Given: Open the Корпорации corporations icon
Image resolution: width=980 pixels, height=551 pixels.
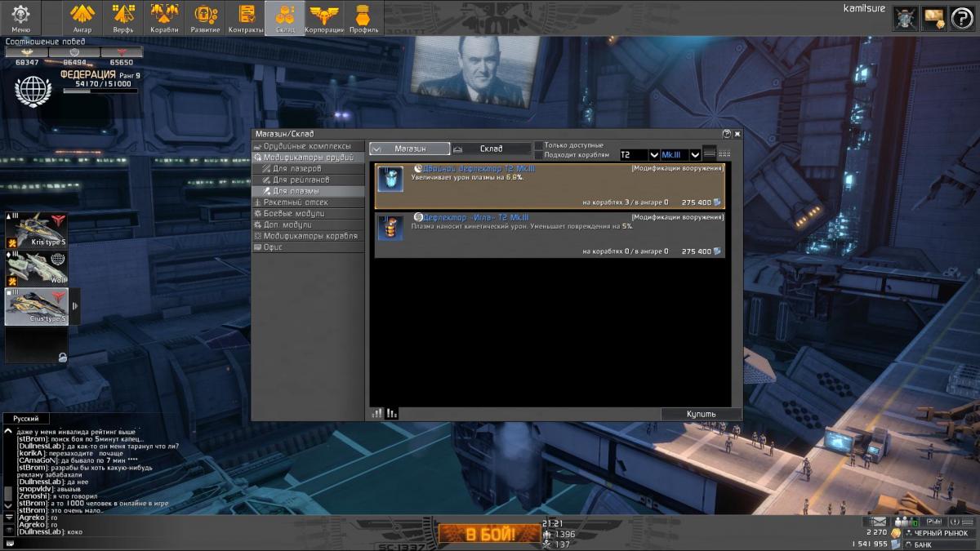Looking at the screenshot, I should [x=324, y=18].
